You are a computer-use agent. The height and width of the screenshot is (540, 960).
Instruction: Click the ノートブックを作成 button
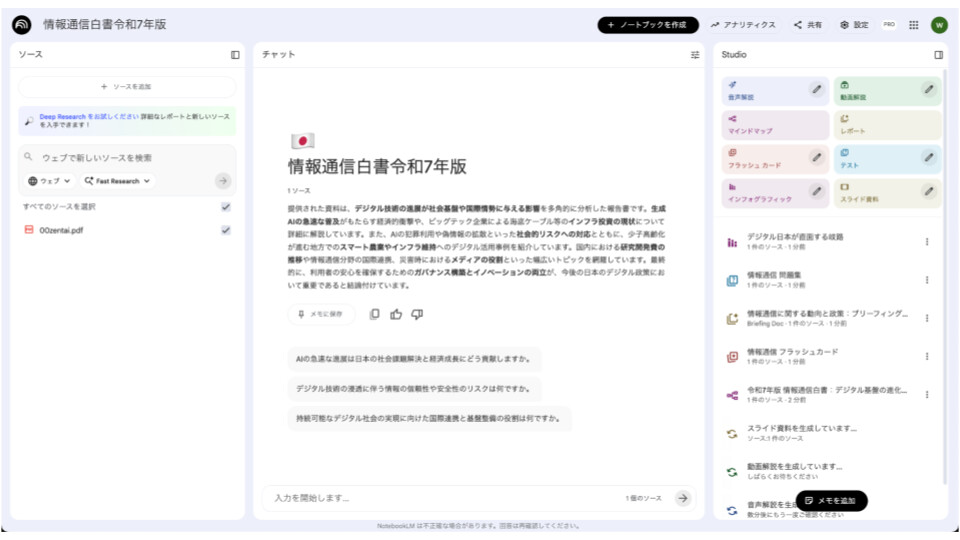click(648, 24)
